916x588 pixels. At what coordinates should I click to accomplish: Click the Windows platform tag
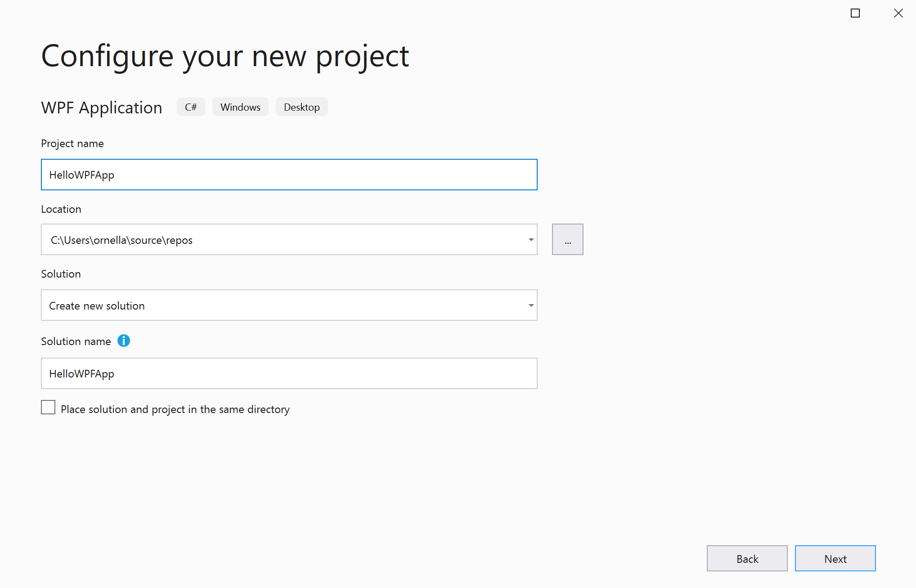[240, 107]
